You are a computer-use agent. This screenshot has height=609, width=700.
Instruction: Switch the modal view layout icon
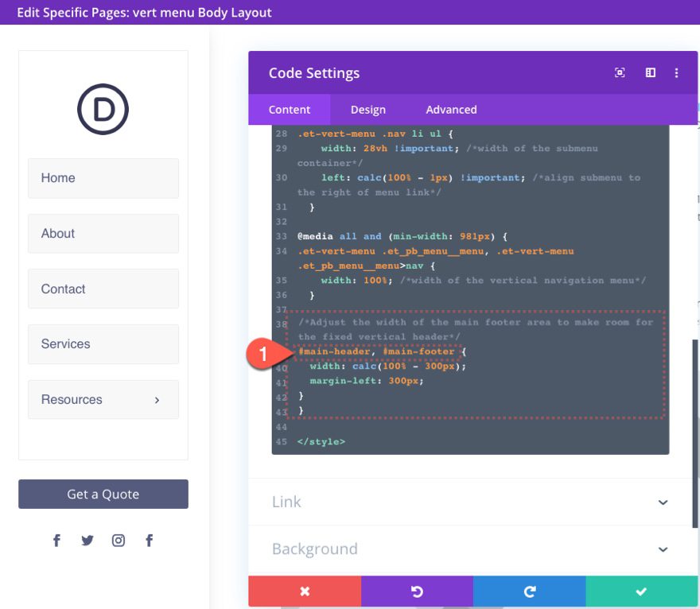coord(650,72)
